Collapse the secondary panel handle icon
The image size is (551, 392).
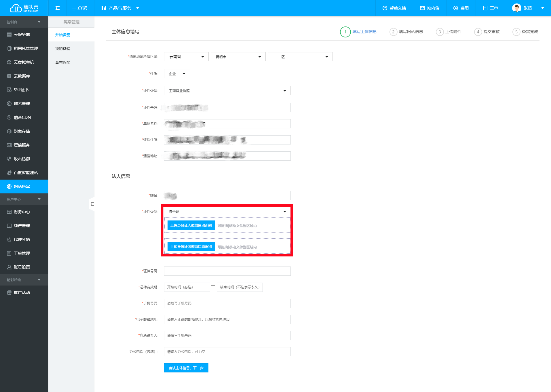coord(92,204)
